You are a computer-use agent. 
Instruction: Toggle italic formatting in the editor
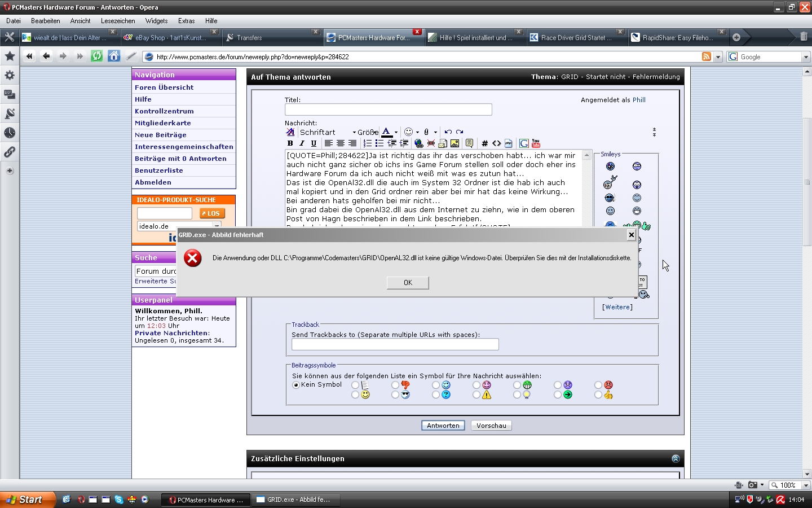pos(302,143)
